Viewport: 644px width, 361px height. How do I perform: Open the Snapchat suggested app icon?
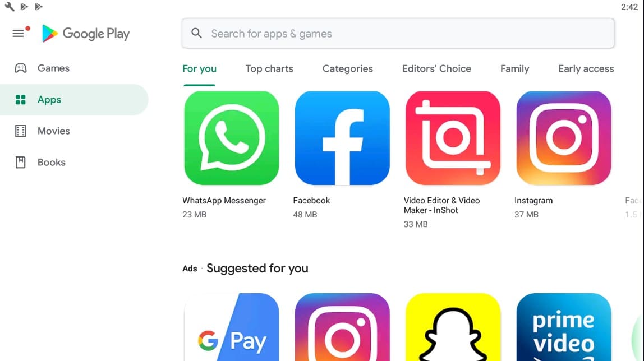click(453, 327)
